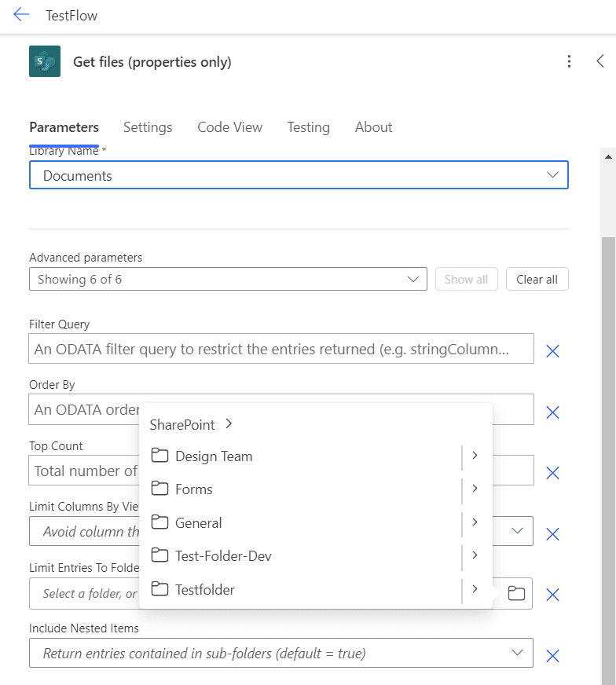Select the Testfolder folder name
This screenshot has height=685, width=616.
coord(205,590)
